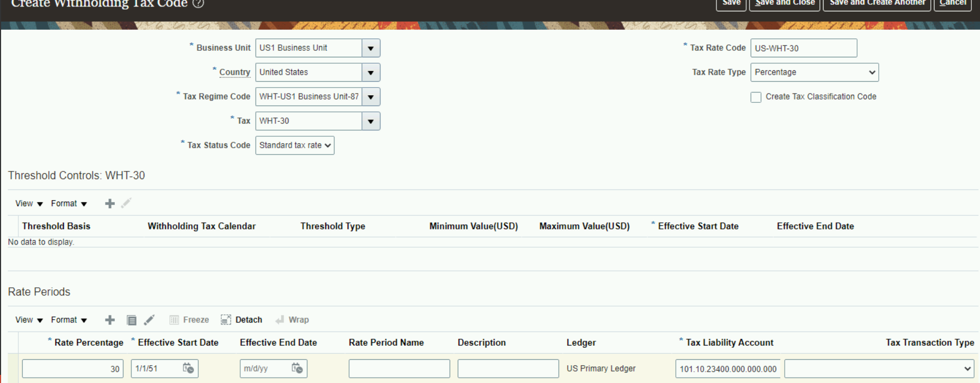Click the help icon beside Create Withholding Tax Code
This screenshot has width=980, height=383.
coord(199,3)
